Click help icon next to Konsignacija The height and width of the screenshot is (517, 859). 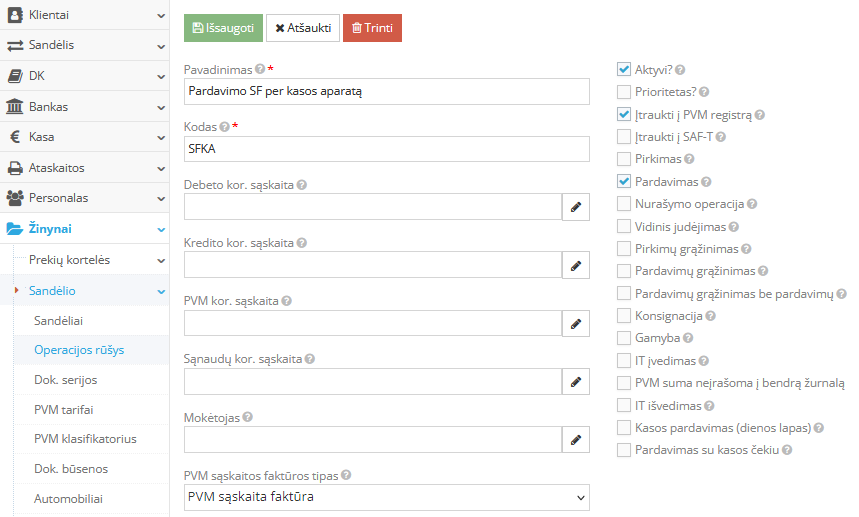pyautogui.click(x=711, y=316)
